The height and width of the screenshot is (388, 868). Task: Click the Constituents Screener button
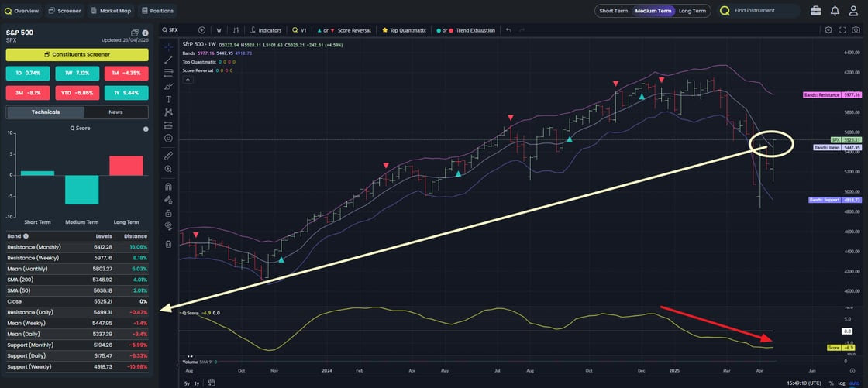(x=77, y=54)
